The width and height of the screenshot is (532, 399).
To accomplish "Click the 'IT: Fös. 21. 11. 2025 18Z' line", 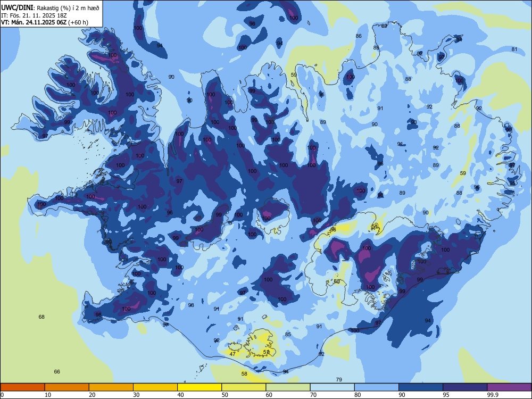I will 34,15.
